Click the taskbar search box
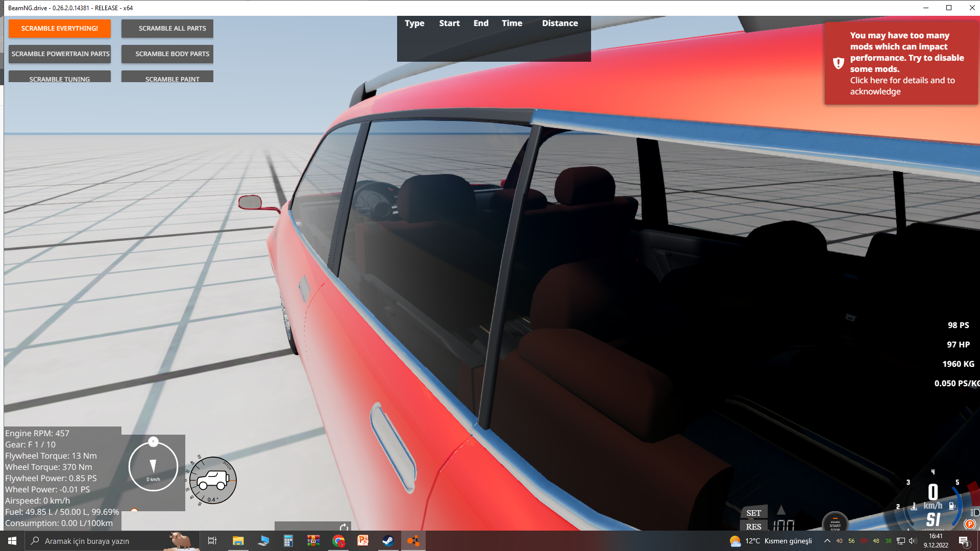The width and height of the screenshot is (980, 551). pyautogui.click(x=111, y=541)
